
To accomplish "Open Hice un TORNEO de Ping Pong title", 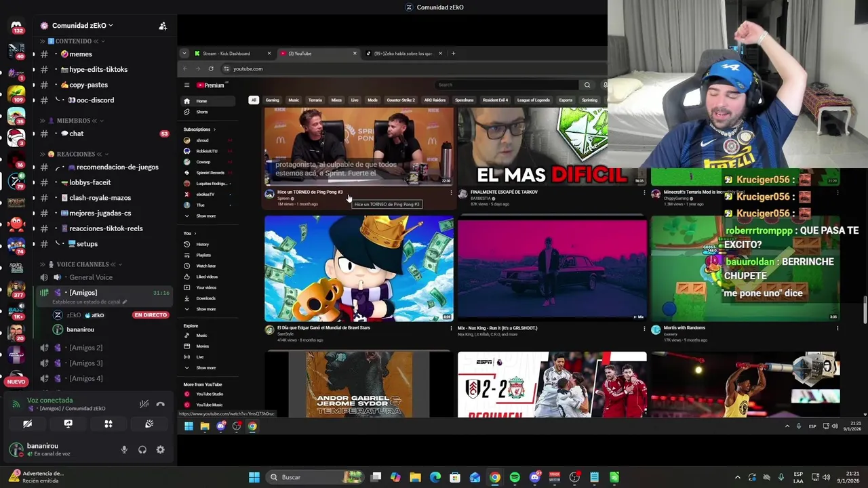I will (310, 192).
